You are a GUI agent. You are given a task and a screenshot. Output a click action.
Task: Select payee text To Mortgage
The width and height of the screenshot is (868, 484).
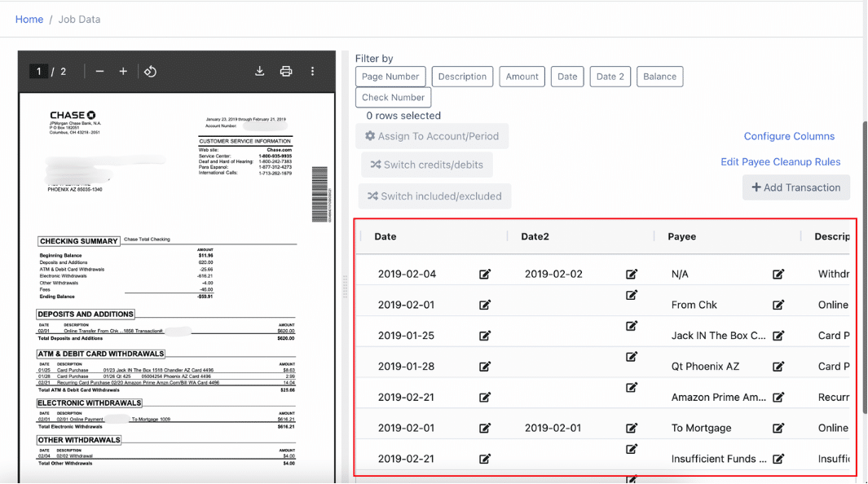[x=702, y=428]
